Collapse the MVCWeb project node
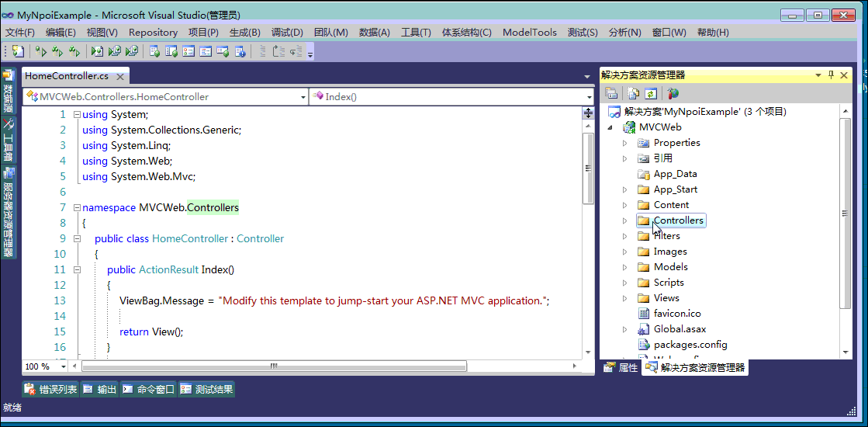Screen dimensions: 868x427 [x=610, y=127]
